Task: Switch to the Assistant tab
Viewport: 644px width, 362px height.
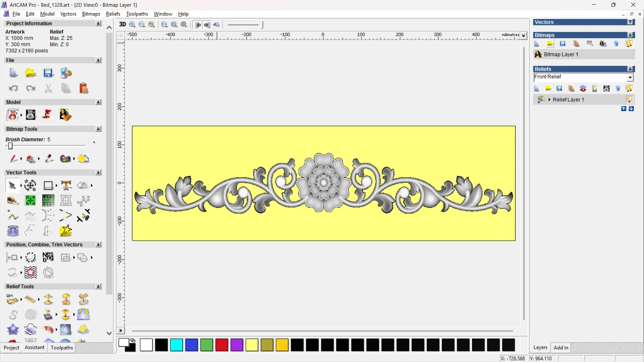Action: 34,348
